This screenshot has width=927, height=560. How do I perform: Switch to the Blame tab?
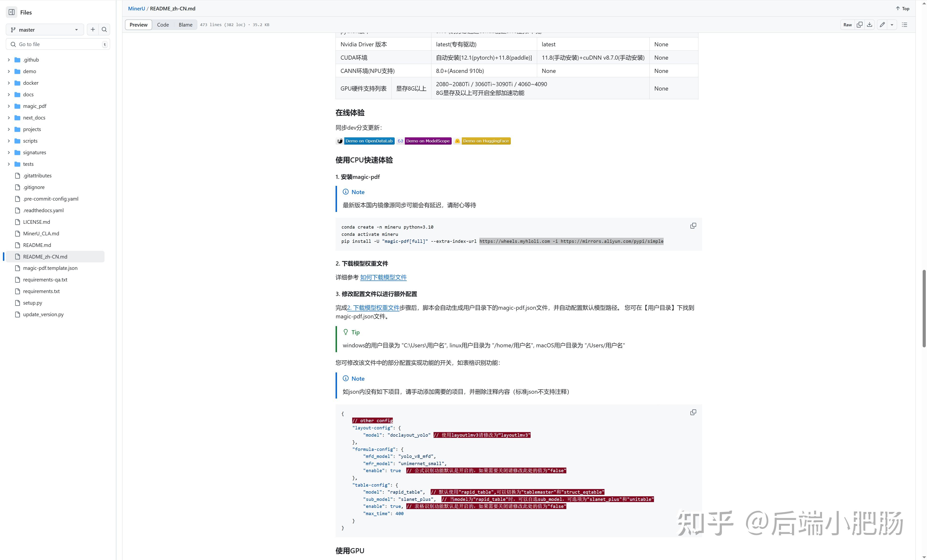tap(185, 24)
